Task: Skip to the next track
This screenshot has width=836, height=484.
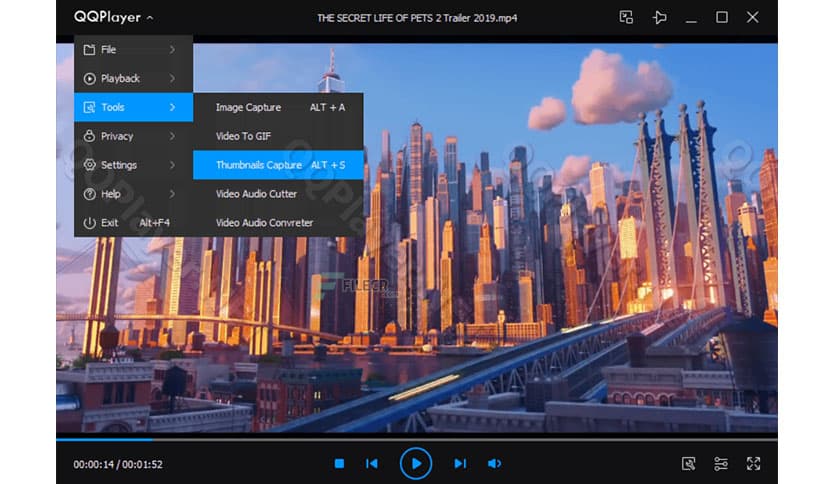Action: 460,464
